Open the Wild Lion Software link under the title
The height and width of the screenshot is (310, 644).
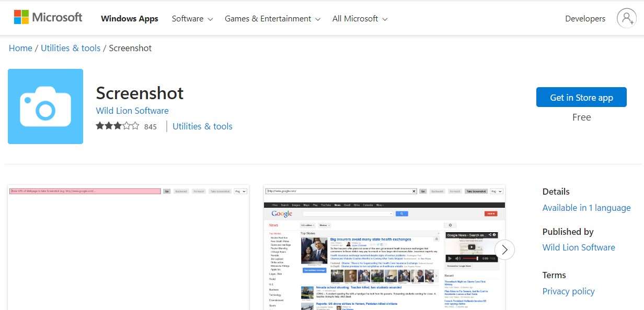[x=132, y=111]
